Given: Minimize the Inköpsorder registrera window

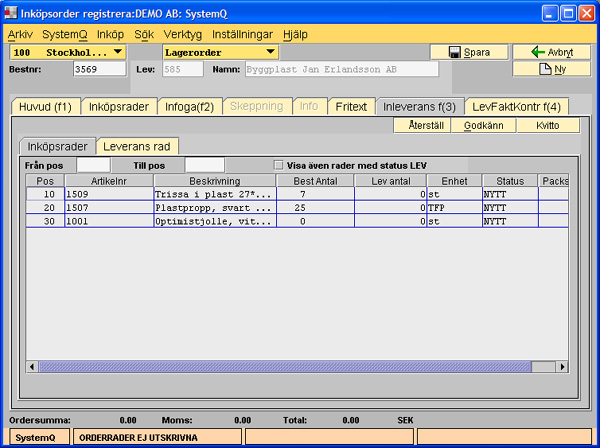Looking at the screenshot, I should pos(550,14).
